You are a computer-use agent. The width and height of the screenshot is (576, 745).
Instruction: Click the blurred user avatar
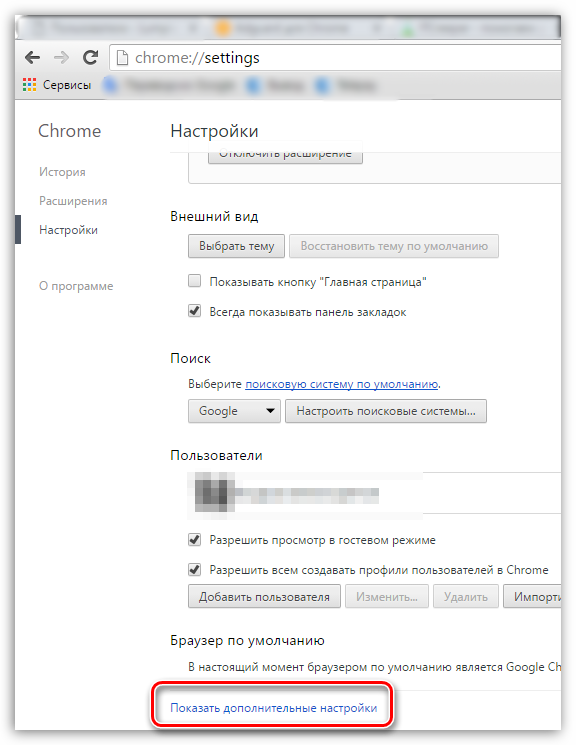point(214,492)
